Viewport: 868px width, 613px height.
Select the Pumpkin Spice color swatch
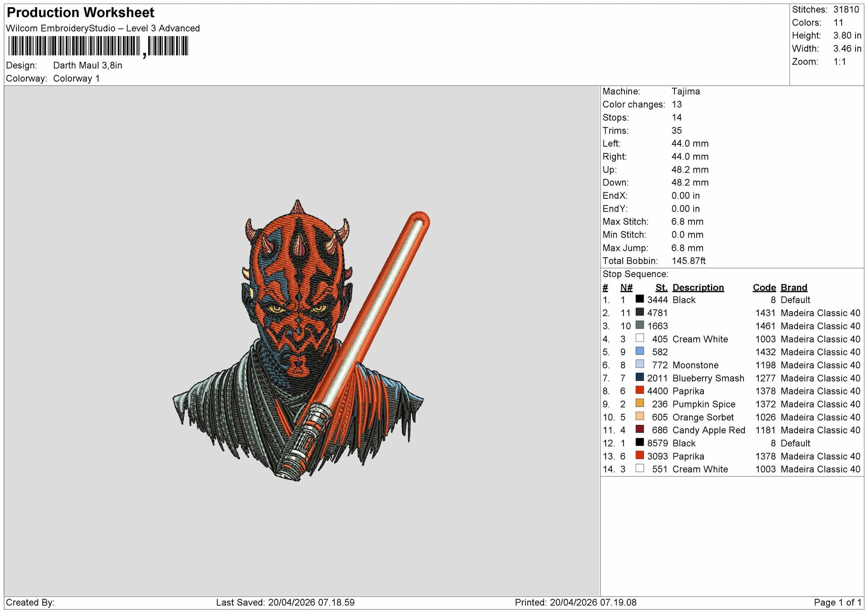(640, 403)
